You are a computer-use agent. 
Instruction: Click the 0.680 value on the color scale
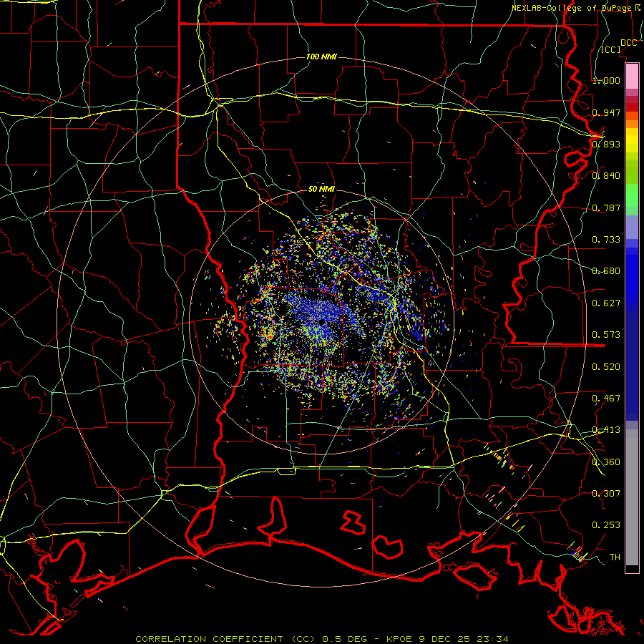click(606, 271)
